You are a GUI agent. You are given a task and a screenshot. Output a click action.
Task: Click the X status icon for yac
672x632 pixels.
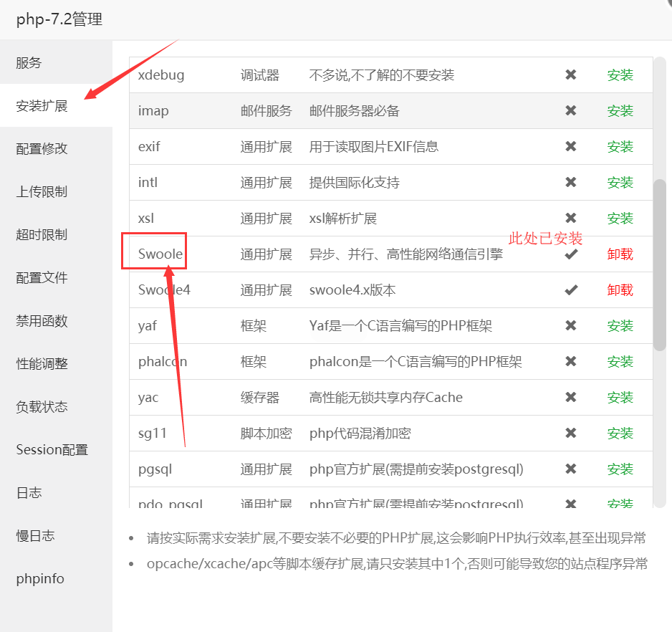point(570,398)
